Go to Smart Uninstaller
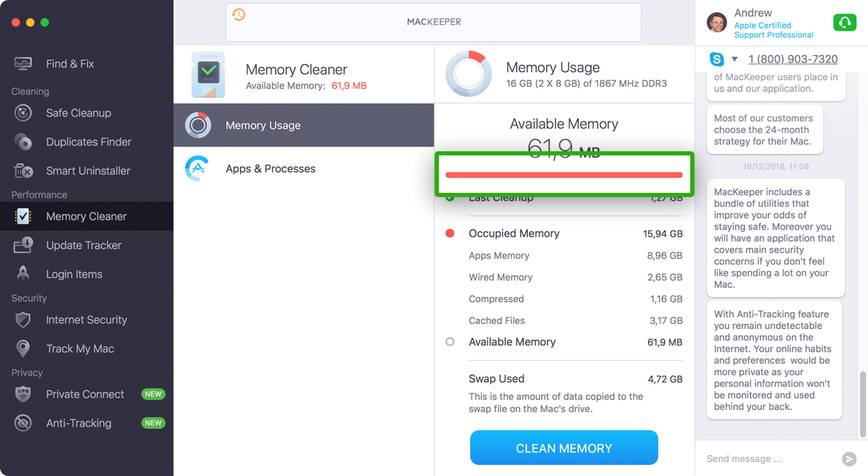The image size is (868, 476). pyautogui.click(x=87, y=171)
